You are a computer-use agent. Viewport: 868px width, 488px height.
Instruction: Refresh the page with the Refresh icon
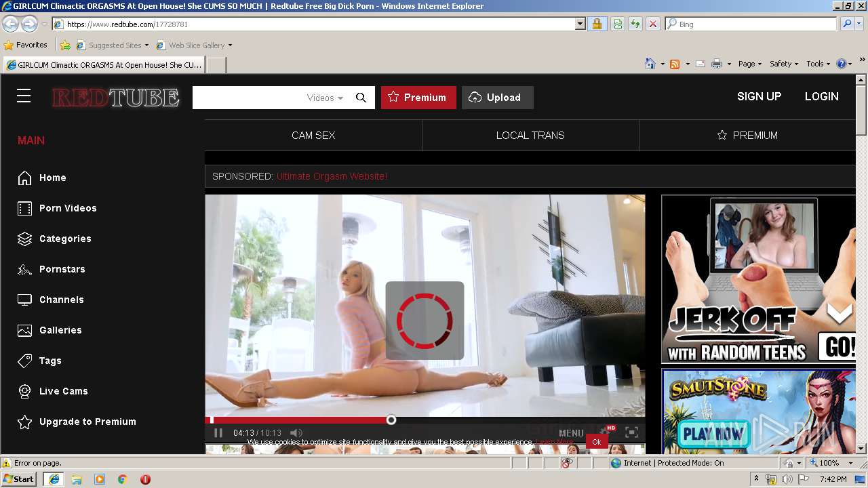(x=635, y=24)
